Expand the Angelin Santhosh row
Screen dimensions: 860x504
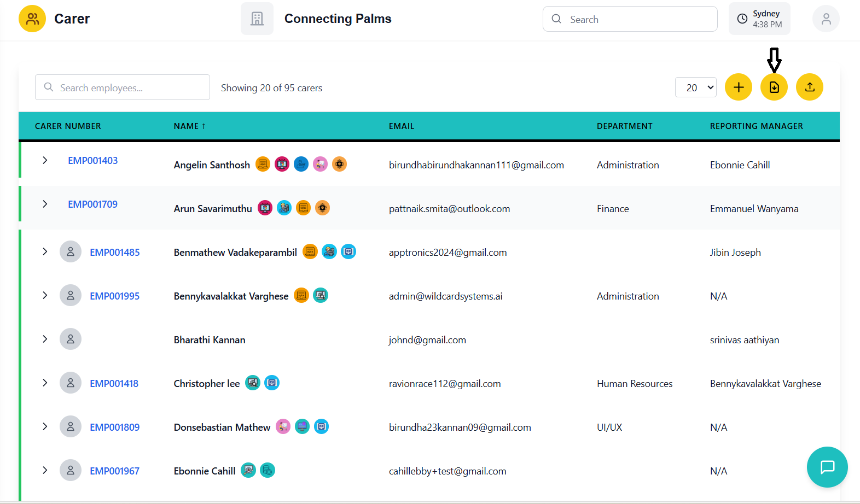point(45,160)
